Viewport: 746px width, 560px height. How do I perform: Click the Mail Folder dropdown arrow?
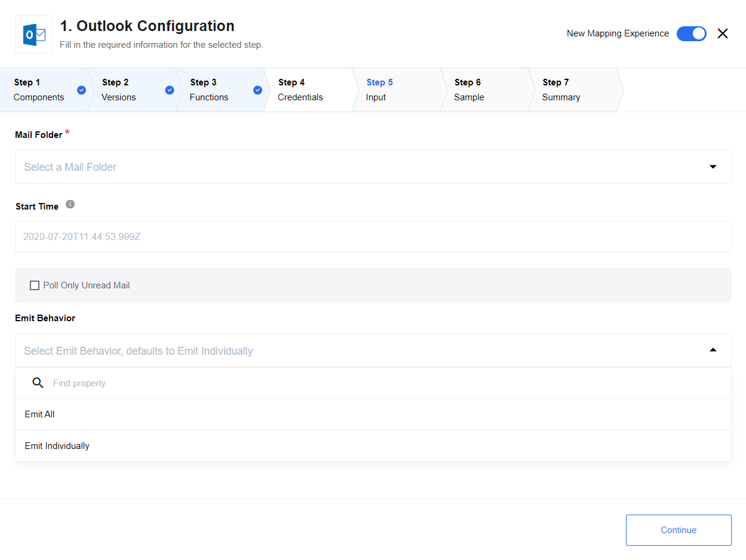pyautogui.click(x=713, y=167)
